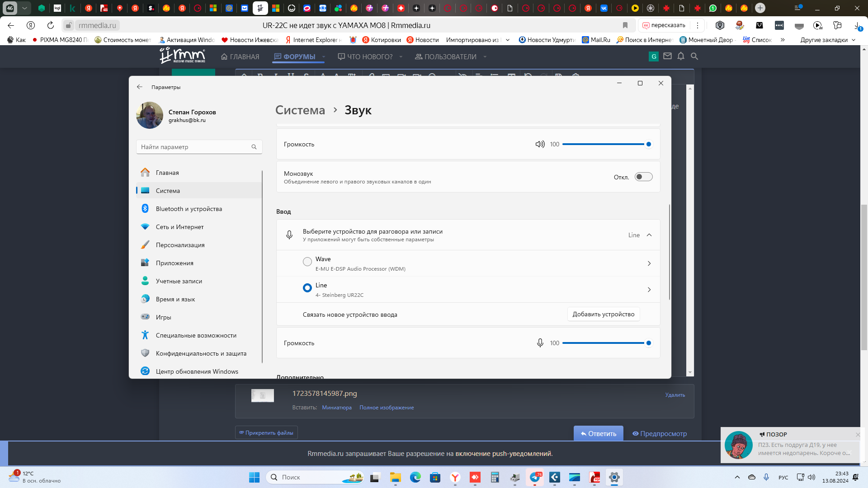This screenshot has height=488, width=868.
Task: Close the ПОЗОР notification popup
Action: pyautogui.click(x=858, y=434)
